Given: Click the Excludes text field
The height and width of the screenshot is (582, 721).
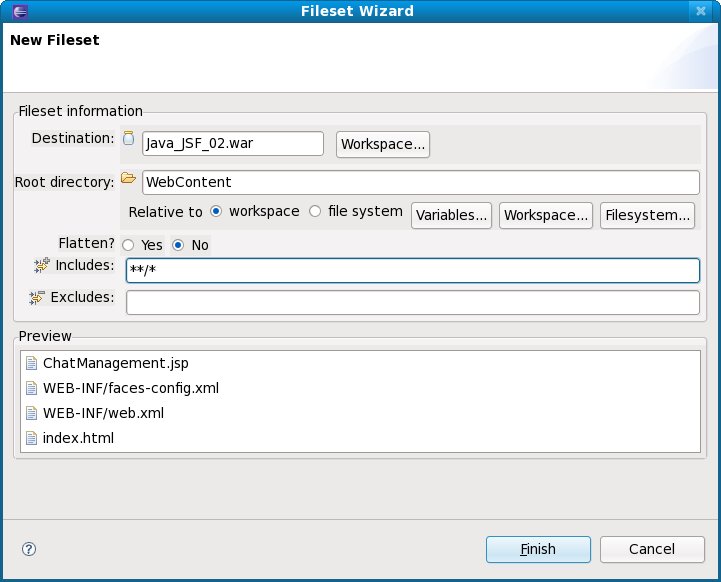Looking at the screenshot, I should pyautogui.click(x=412, y=302).
